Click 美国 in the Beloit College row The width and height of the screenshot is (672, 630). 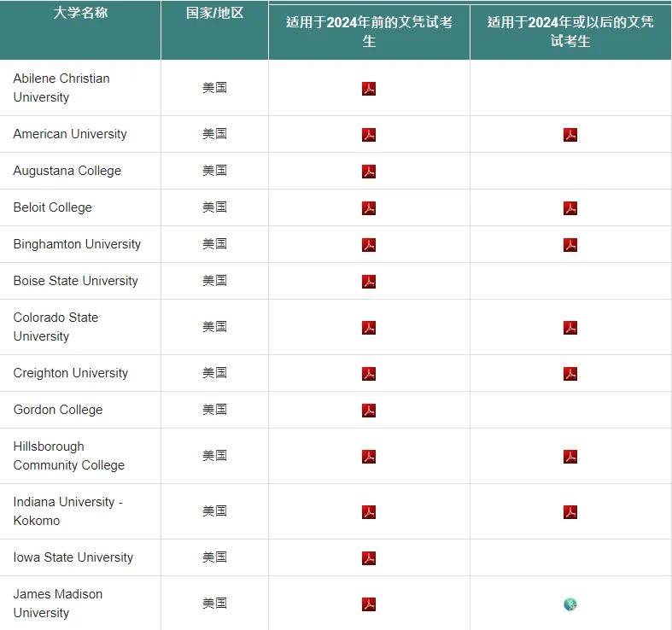[x=214, y=207]
